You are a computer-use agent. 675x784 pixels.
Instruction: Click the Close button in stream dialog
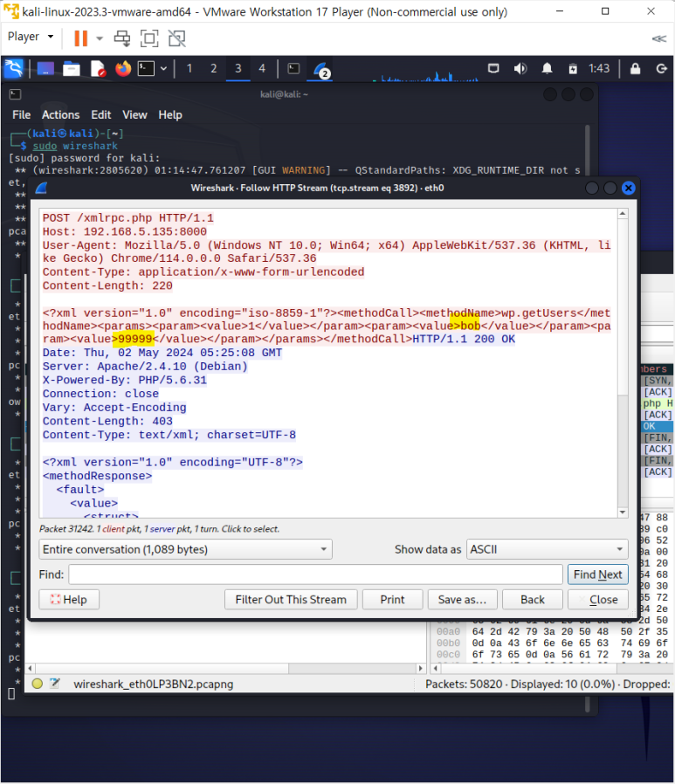coord(598,600)
